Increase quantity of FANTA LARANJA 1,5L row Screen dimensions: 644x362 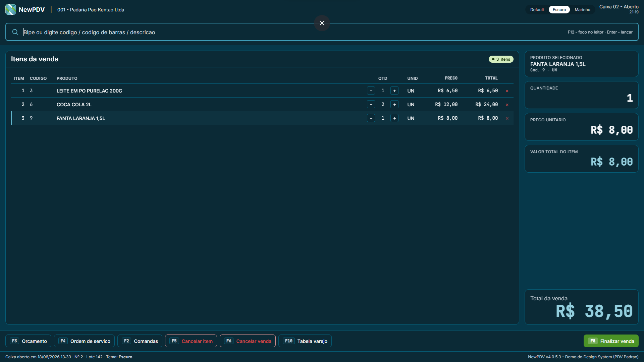[394, 118]
